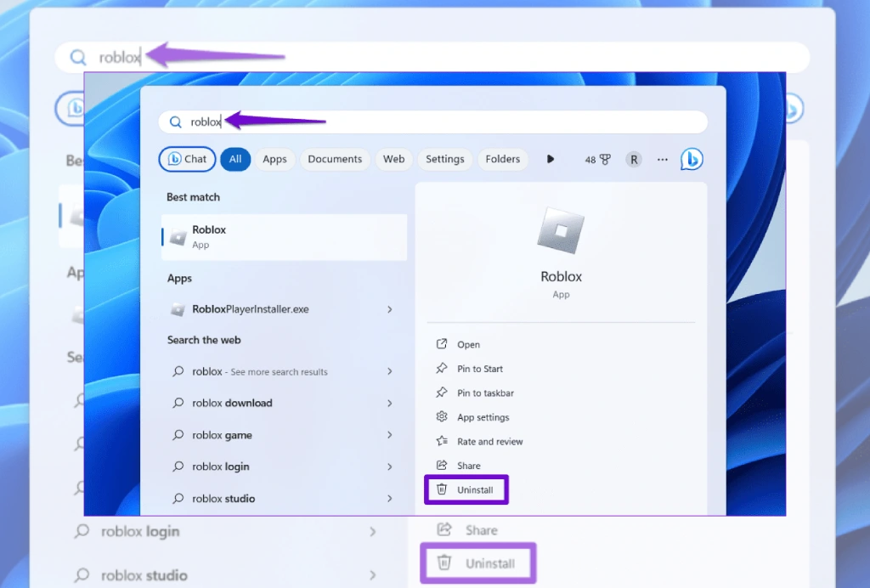
Task: Expand roblox studio chevron in background window
Action: [373, 575]
